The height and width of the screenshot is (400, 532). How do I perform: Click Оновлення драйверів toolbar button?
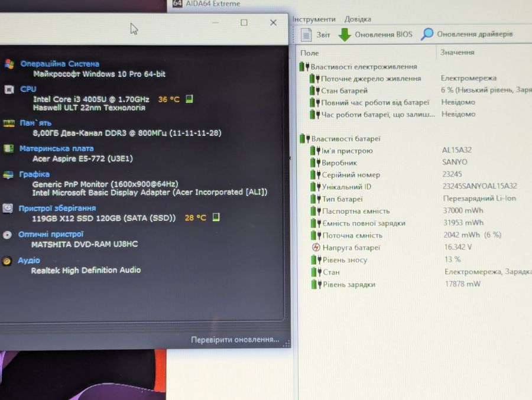pos(466,34)
